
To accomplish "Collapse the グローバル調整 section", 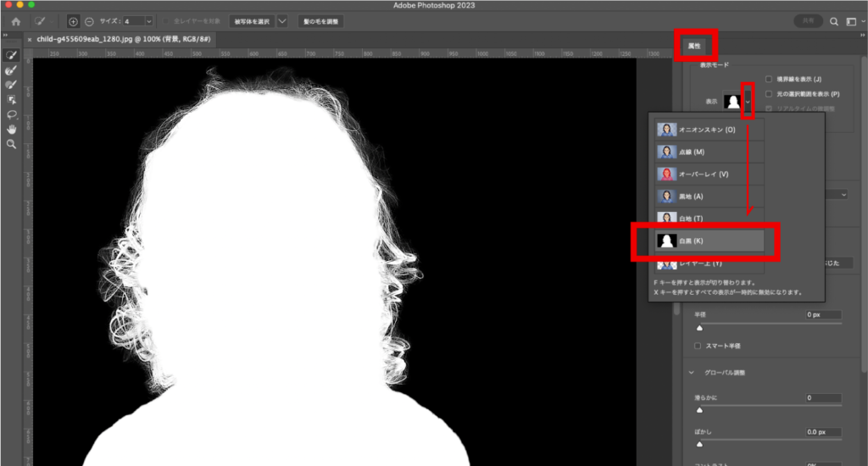I will click(x=692, y=373).
